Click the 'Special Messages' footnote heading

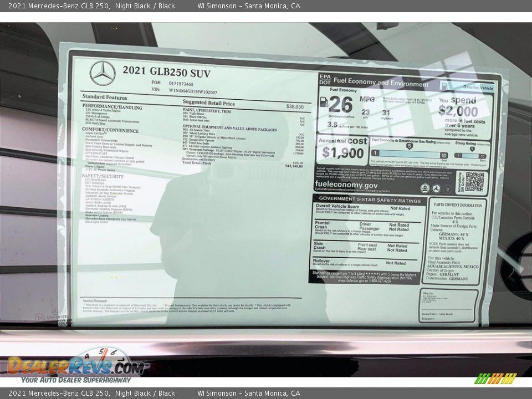click(x=95, y=300)
